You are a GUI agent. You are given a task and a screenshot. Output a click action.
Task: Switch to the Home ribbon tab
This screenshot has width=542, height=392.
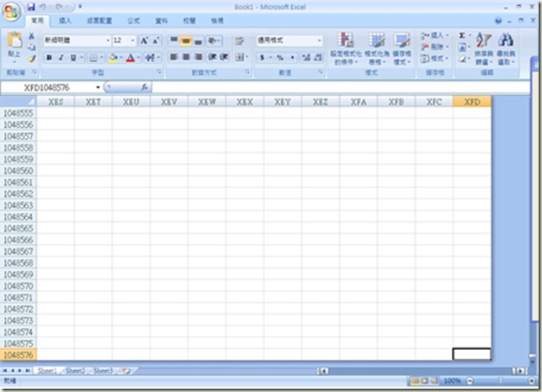(x=37, y=21)
